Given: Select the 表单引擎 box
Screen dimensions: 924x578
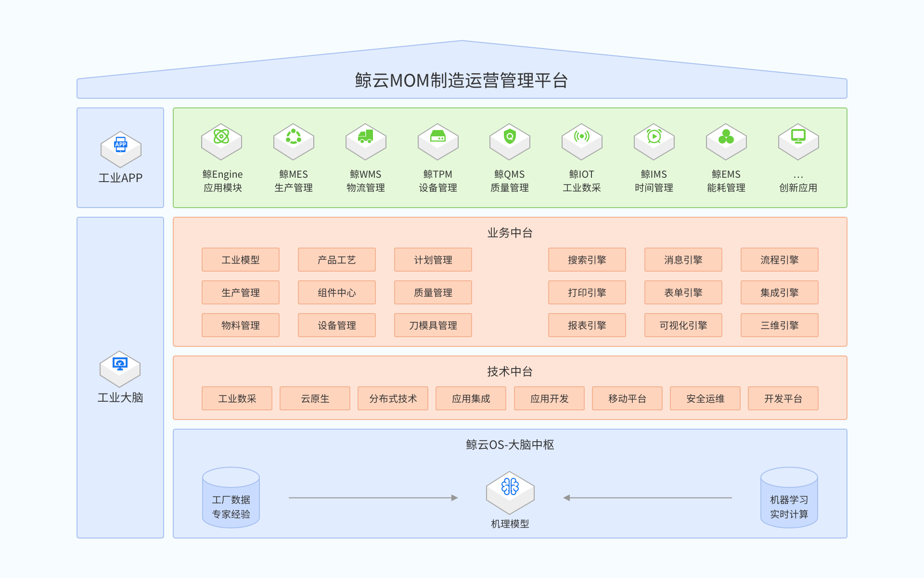Looking at the screenshot, I should [683, 292].
